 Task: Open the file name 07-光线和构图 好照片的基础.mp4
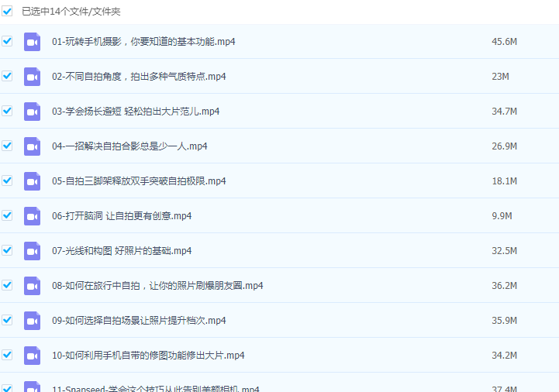122,251
